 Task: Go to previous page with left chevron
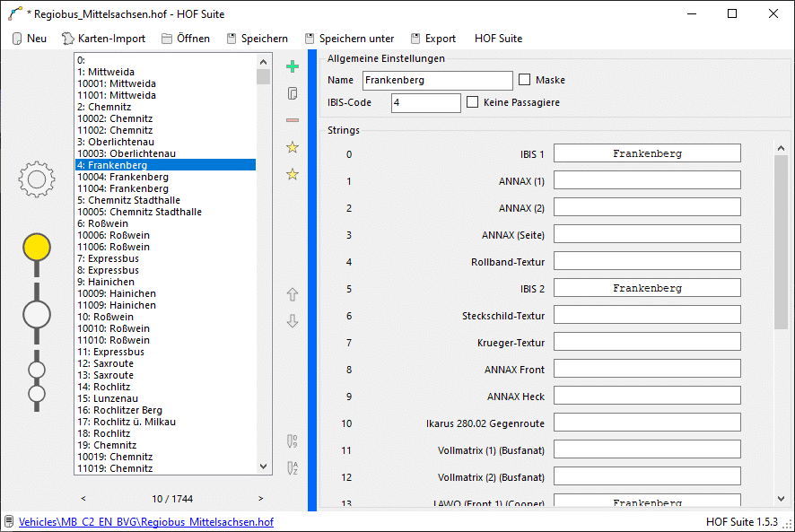(x=83, y=499)
